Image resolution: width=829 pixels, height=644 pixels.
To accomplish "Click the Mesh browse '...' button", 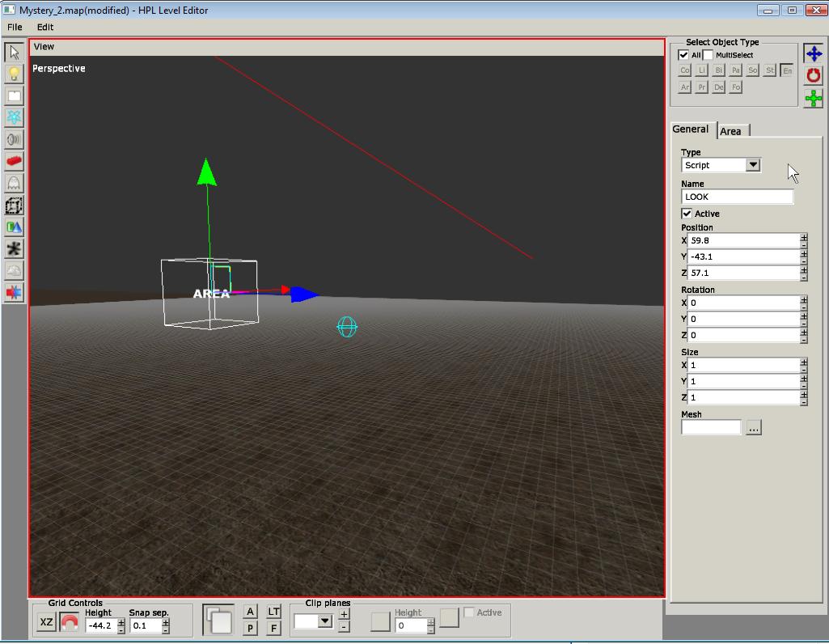I will (754, 428).
